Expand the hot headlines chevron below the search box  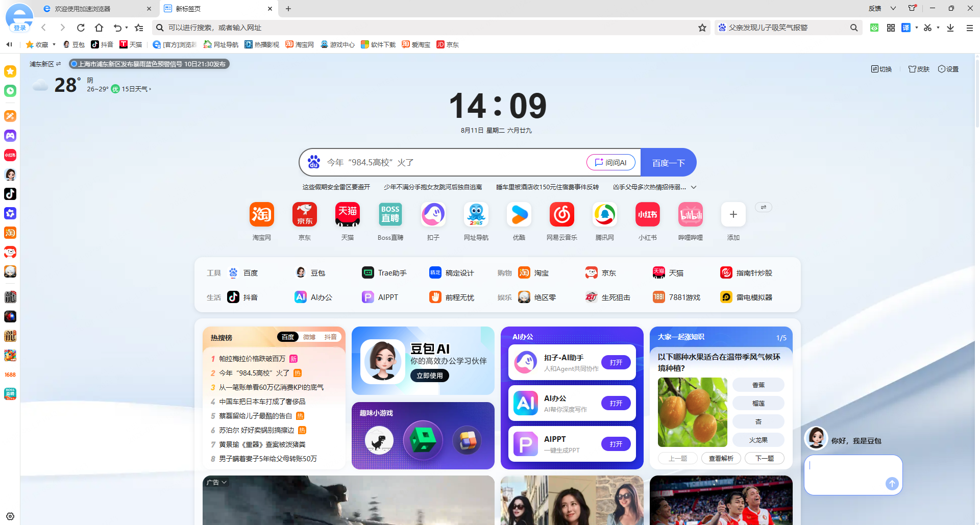[694, 187]
